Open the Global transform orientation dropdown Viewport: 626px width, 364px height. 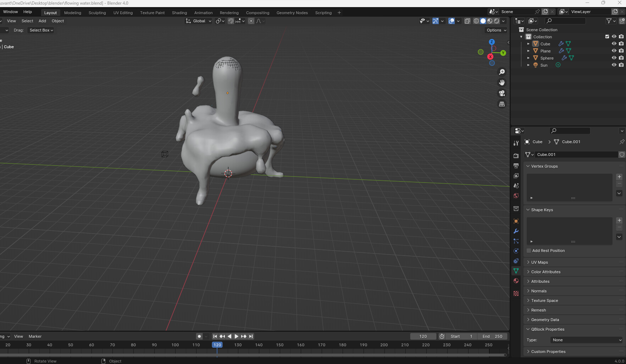pos(199,21)
